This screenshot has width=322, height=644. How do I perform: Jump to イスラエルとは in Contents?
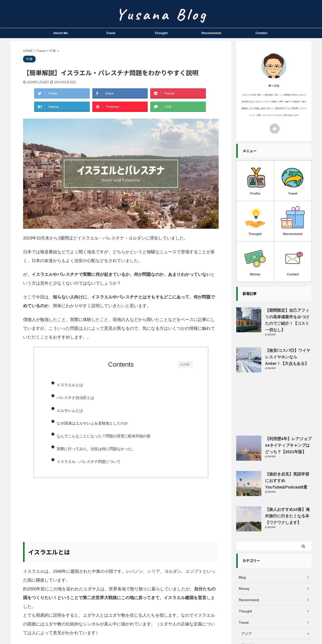tap(70, 385)
